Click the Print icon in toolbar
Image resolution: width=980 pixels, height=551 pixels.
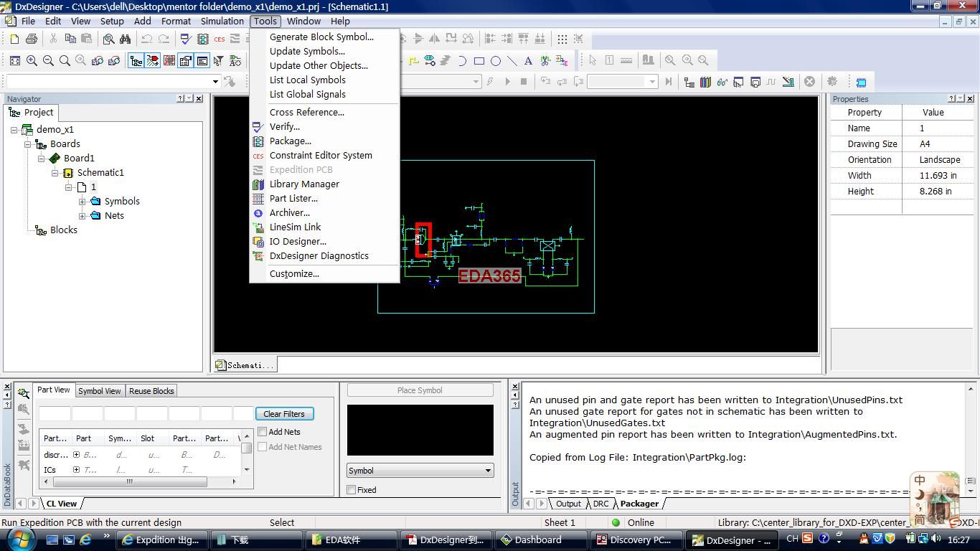tap(31, 39)
